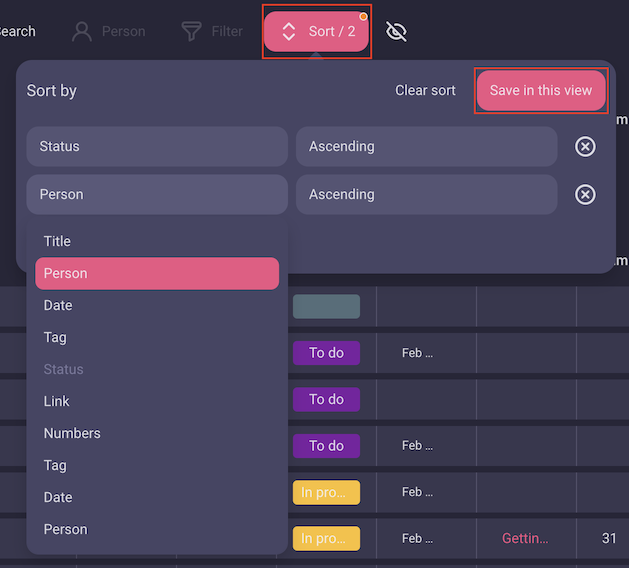Viewport: 629px width, 568px height.
Task: Select the highlighted Person option
Action: [x=157, y=273]
